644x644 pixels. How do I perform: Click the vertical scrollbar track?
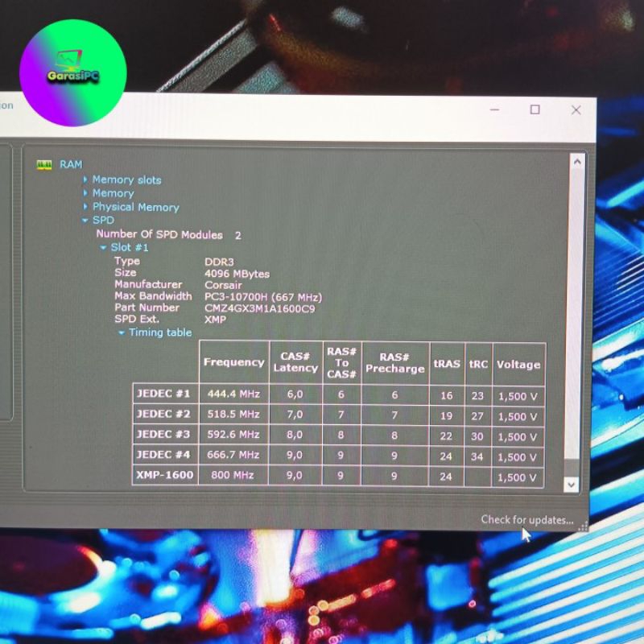point(575,322)
